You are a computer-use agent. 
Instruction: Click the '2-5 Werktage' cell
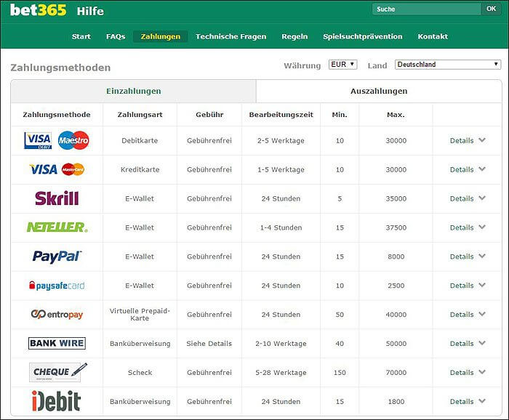coord(281,140)
